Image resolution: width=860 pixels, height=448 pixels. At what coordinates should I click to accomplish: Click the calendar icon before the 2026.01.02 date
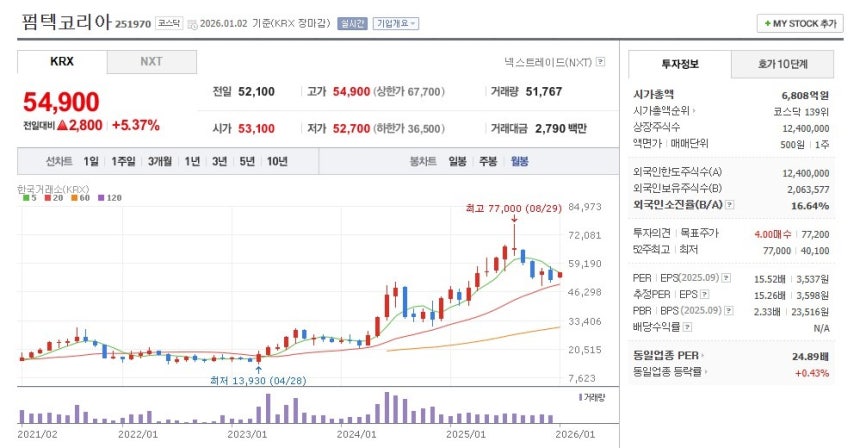coord(192,24)
